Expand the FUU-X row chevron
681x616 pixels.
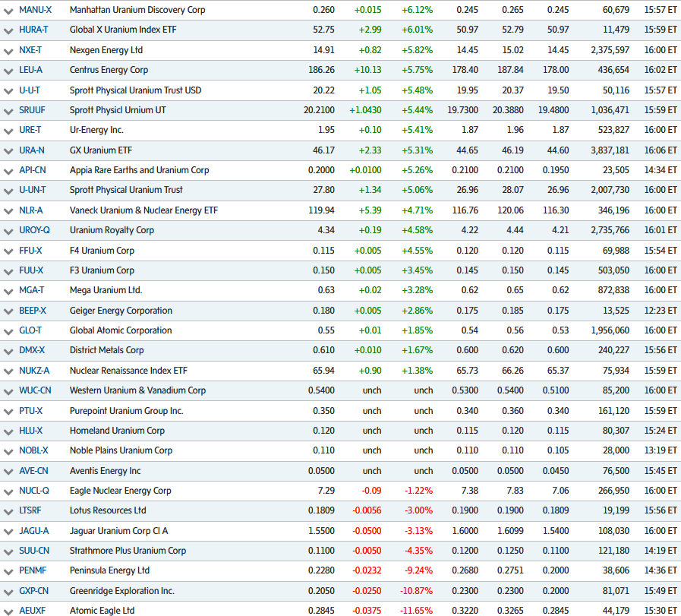pos(8,271)
